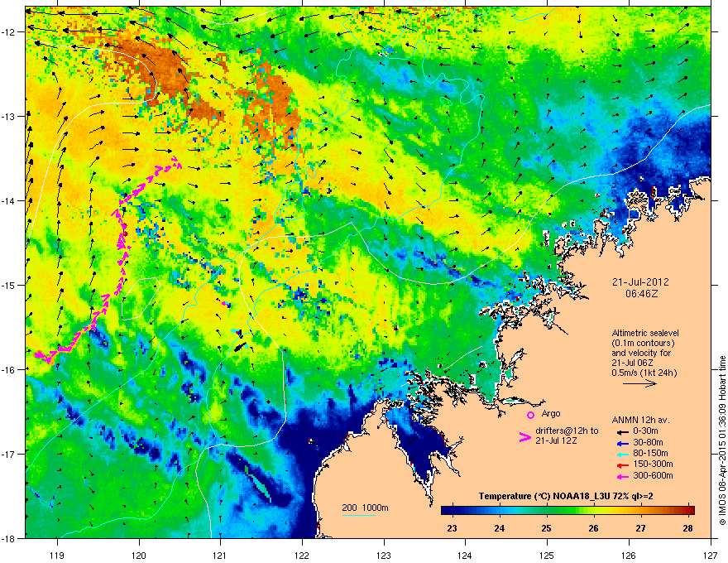Click the 122 longitude axis label

point(302,555)
